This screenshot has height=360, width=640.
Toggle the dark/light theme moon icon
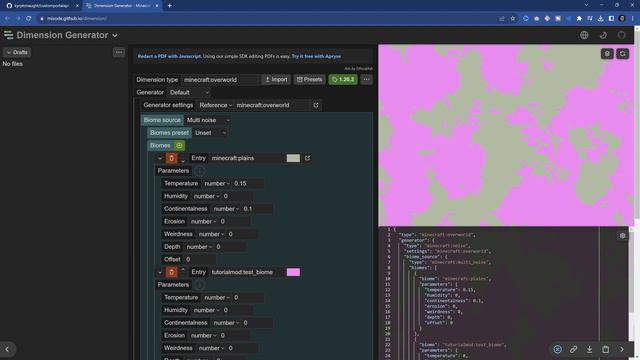click(x=603, y=35)
